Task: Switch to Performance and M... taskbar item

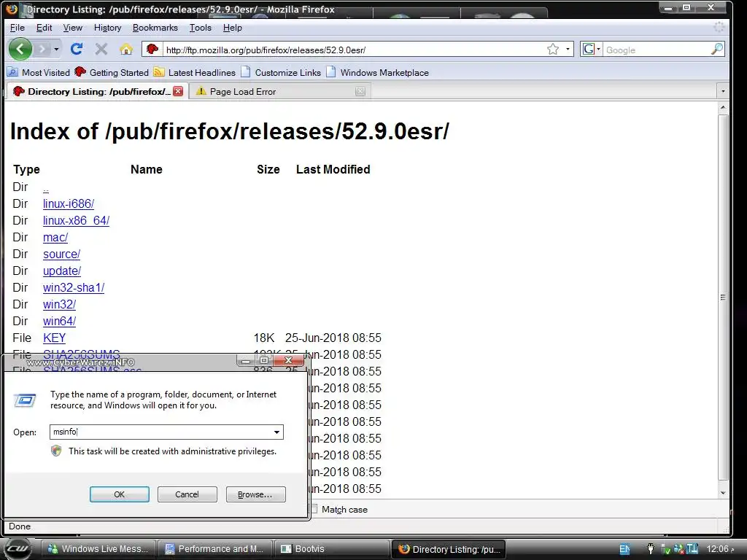Action: tap(214, 549)
